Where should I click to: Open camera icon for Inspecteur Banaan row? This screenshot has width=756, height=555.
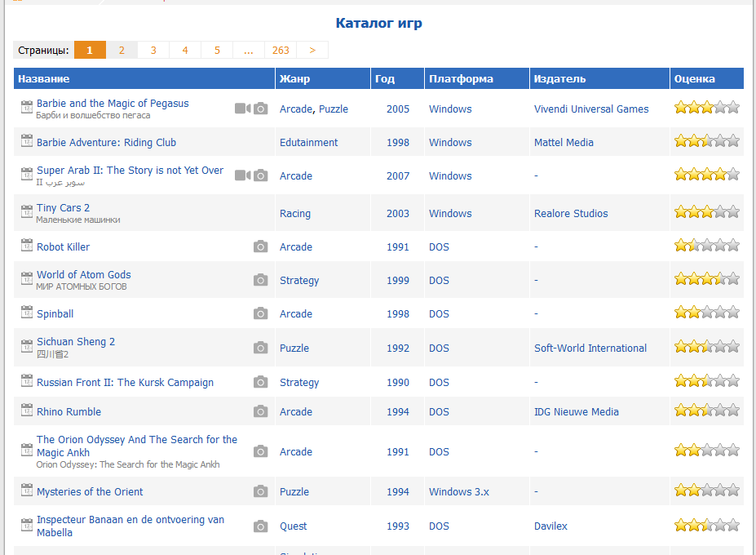click(x=260, y=526)
